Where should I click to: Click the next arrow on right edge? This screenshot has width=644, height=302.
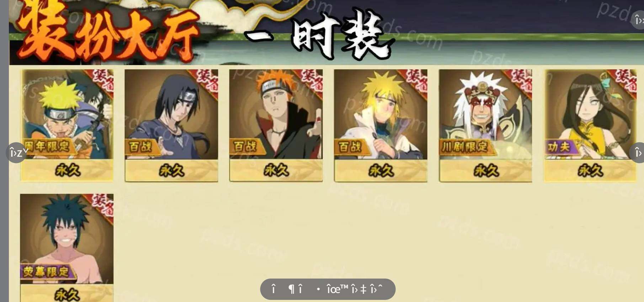point(638,153)
